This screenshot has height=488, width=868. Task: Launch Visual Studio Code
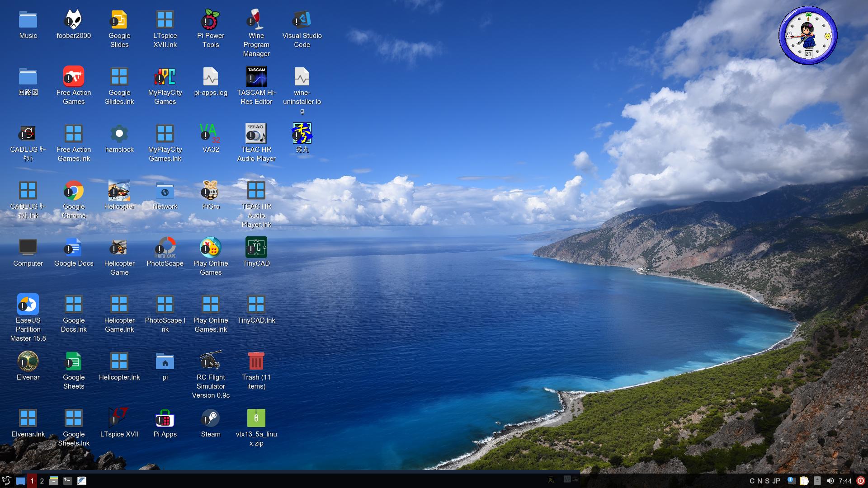[302, 20]
